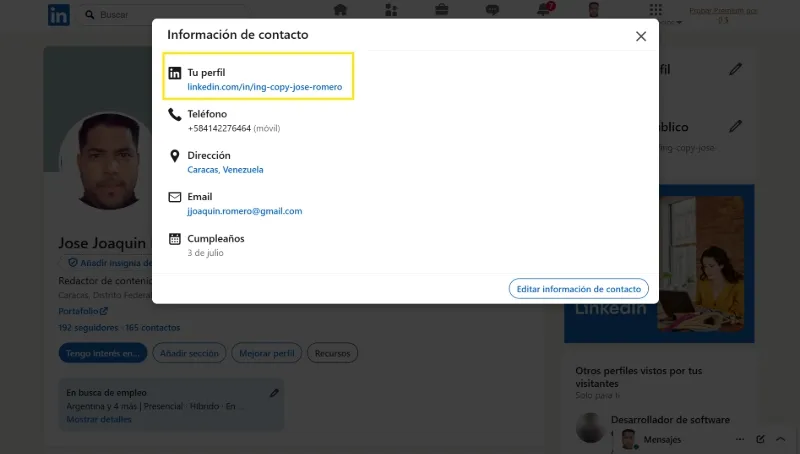Click the Información de contacto dialog title
This screenshot has width=800, height=454.
pyautogui.click(x=238, y=35)
